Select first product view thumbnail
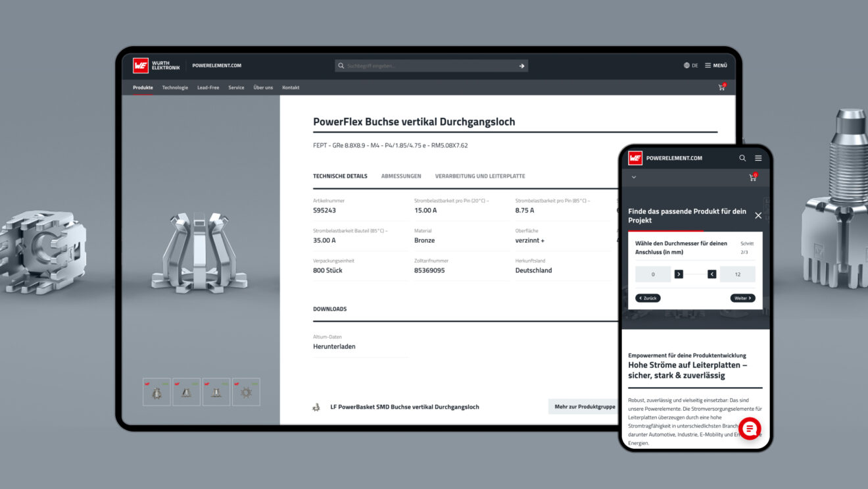Viewport: 868px width, 489px height. click(x=157, y=392)
